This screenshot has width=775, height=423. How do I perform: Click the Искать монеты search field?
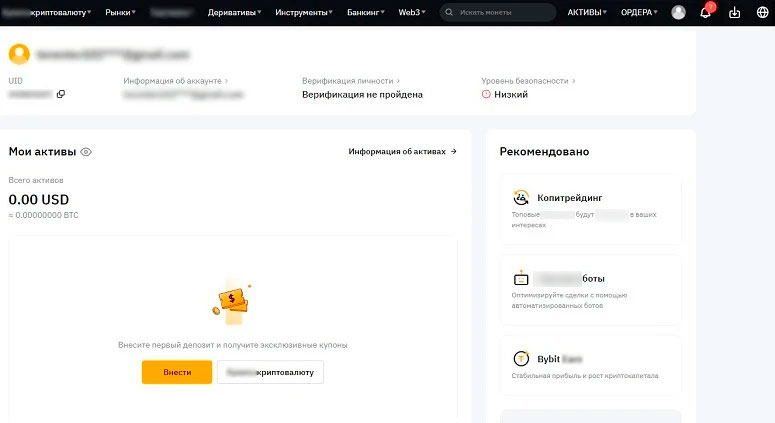[x=498, y=13]
